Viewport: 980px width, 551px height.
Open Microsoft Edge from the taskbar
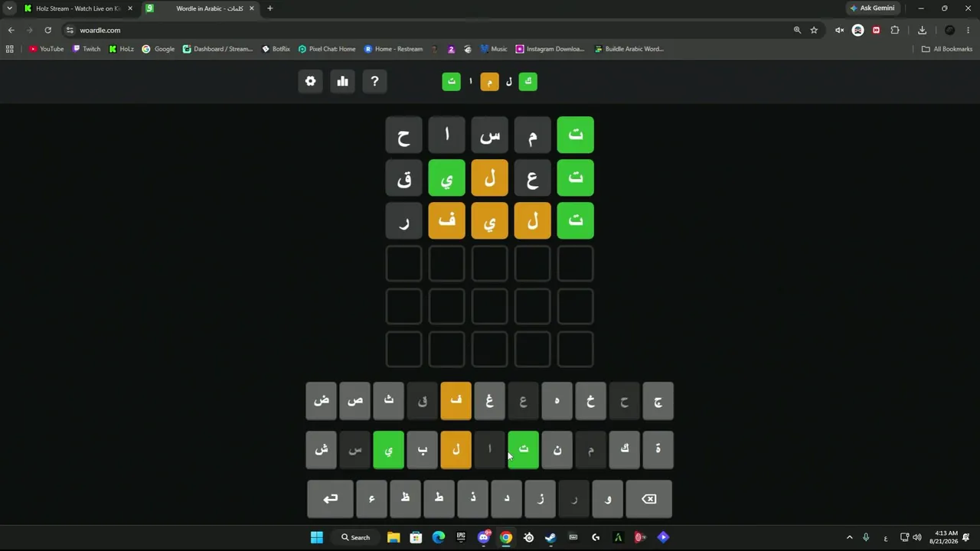coord(438,537)
